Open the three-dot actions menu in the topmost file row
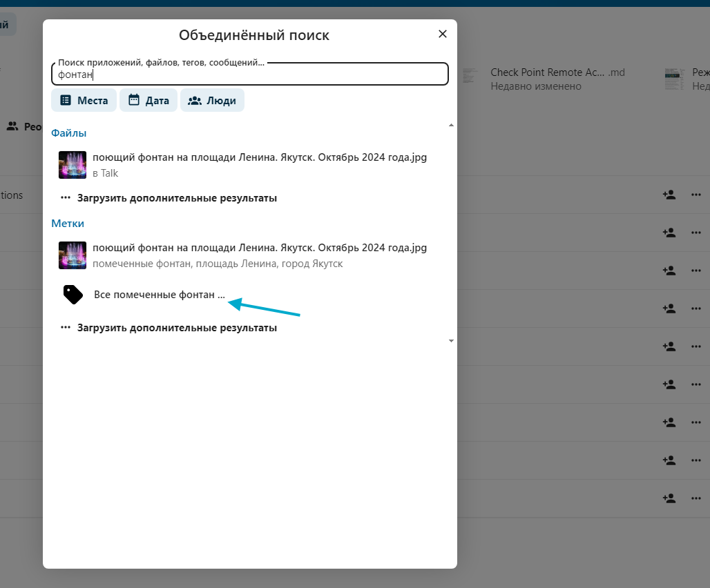Image resolution: width=710 pixels, height=588 pixels. pyautogui.click(x=696, y=195)
